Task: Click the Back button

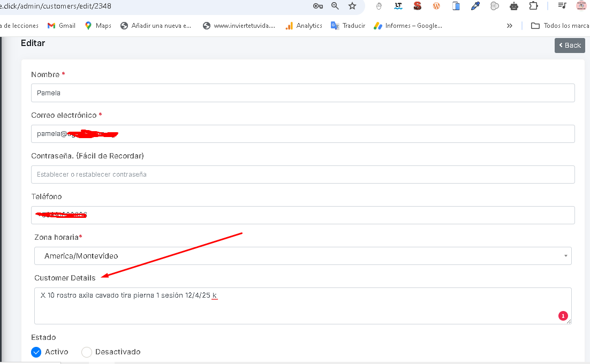Action: click(x=570, y=45)
